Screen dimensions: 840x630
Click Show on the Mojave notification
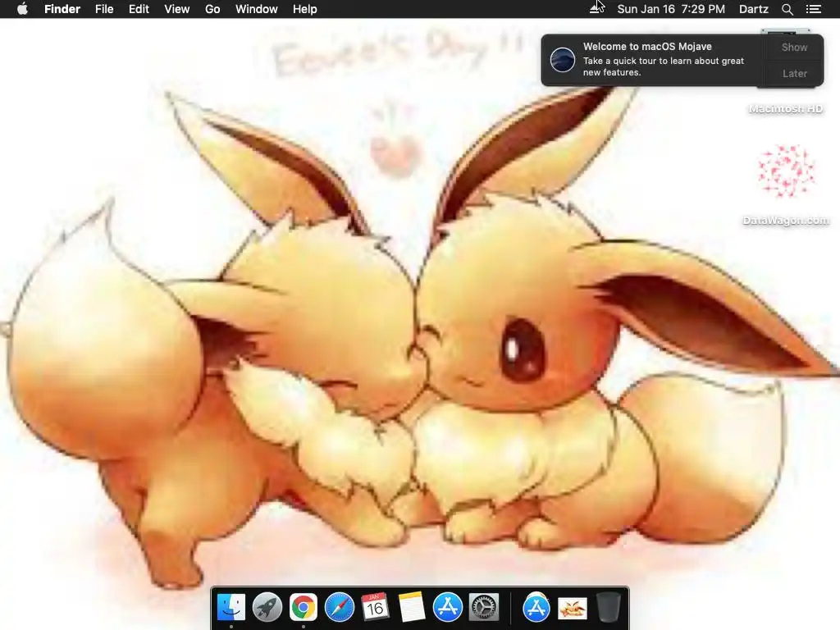click(x=794, y=47)
